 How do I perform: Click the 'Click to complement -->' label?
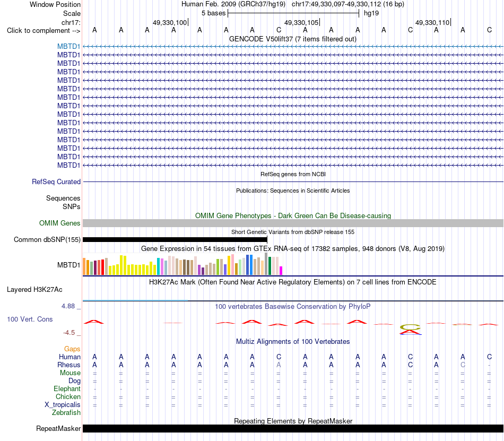tap(44, 31)
